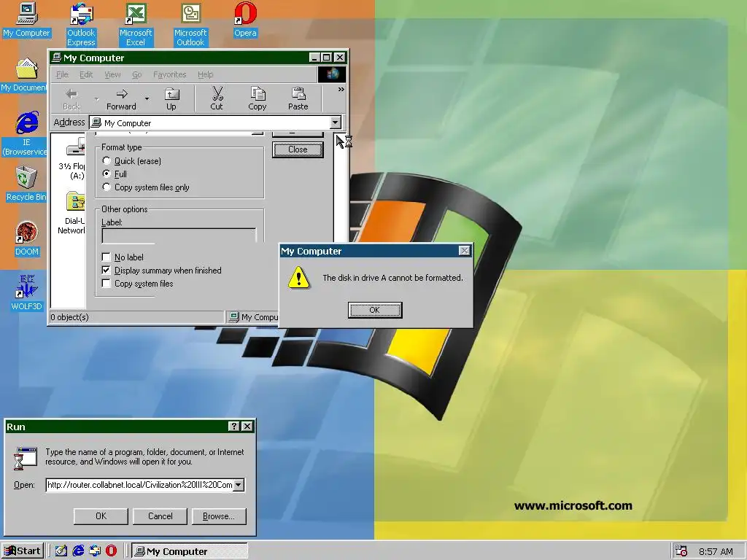The image size is (747, 560).
Task: Click OK in the cannot be formatted dialog
Action: click(375, 310)
